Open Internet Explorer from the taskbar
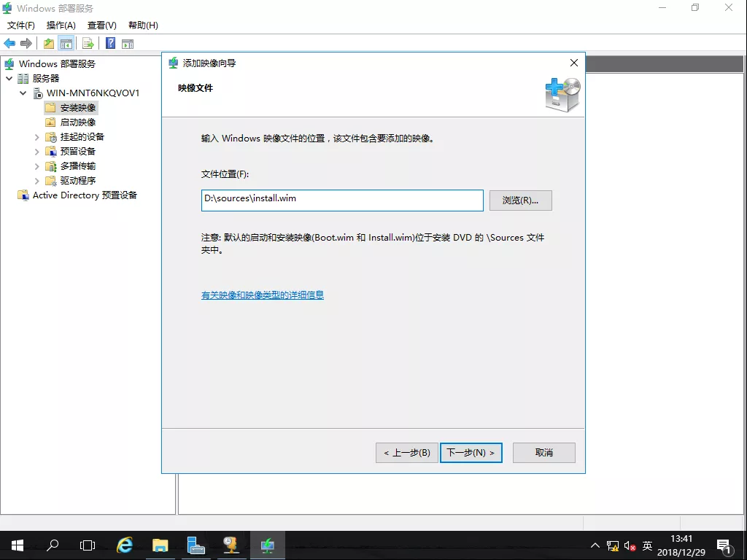This screenshot has width=747, height=560. [x=125, y=545]
